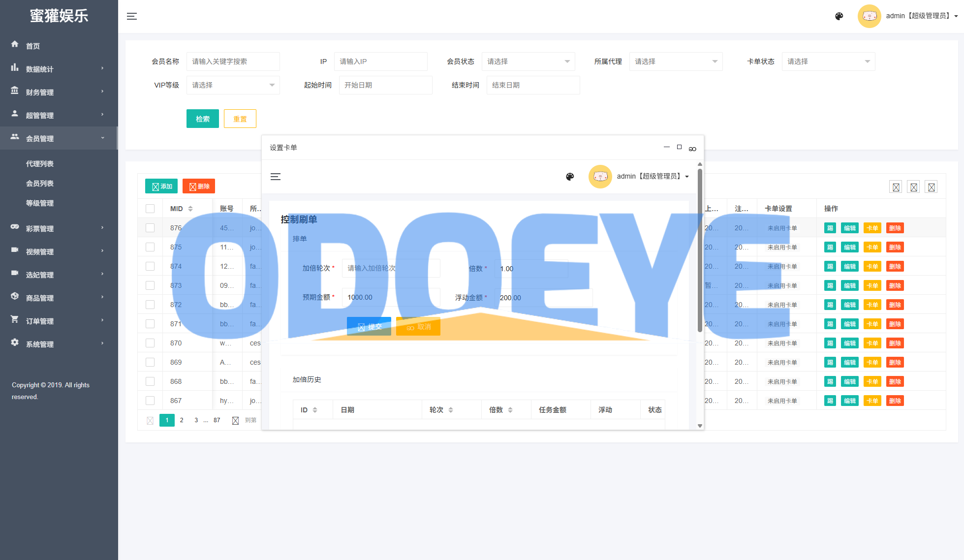964x560 pixels.
Task: Expand the 卡单状态 dropdown
Action: [x=828, y=62]
